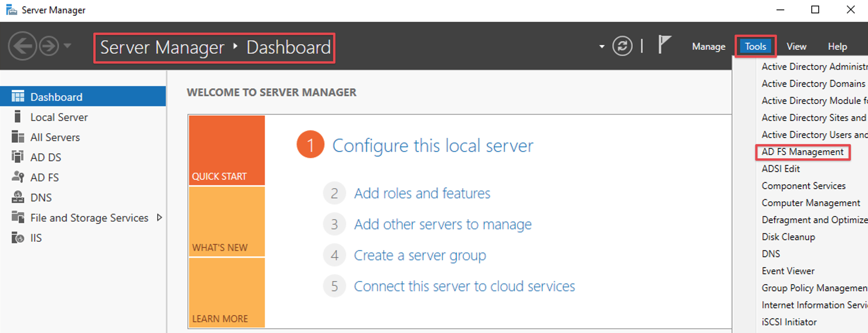Open the Manage menu
868x333 pixels.
tap(708, 46)
